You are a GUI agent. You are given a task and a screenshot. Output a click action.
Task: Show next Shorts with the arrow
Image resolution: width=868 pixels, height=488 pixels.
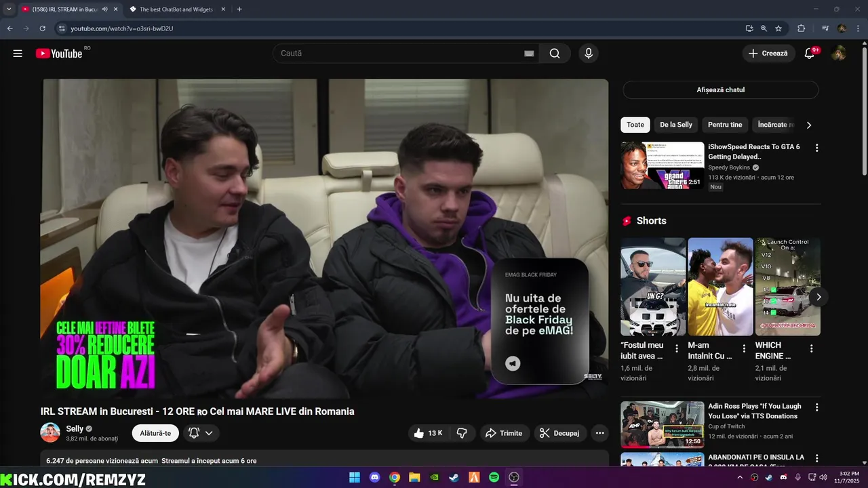(818, 297)
